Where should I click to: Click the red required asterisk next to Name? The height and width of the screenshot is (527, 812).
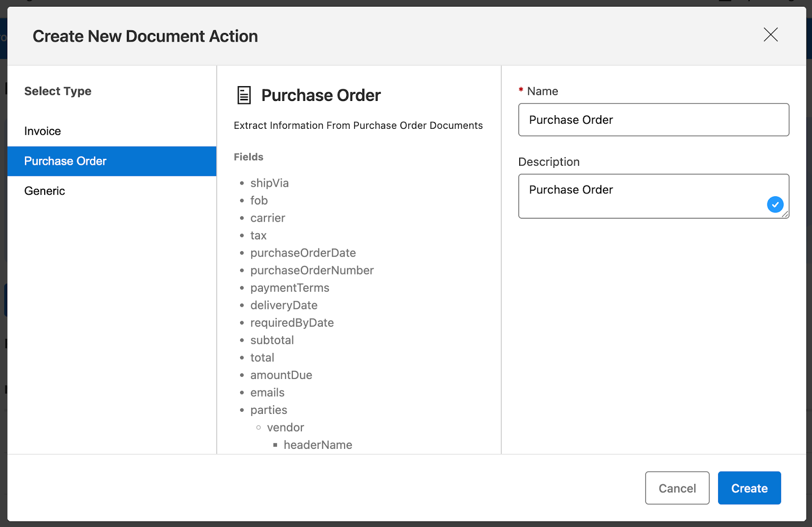click(x=521, y=90)
